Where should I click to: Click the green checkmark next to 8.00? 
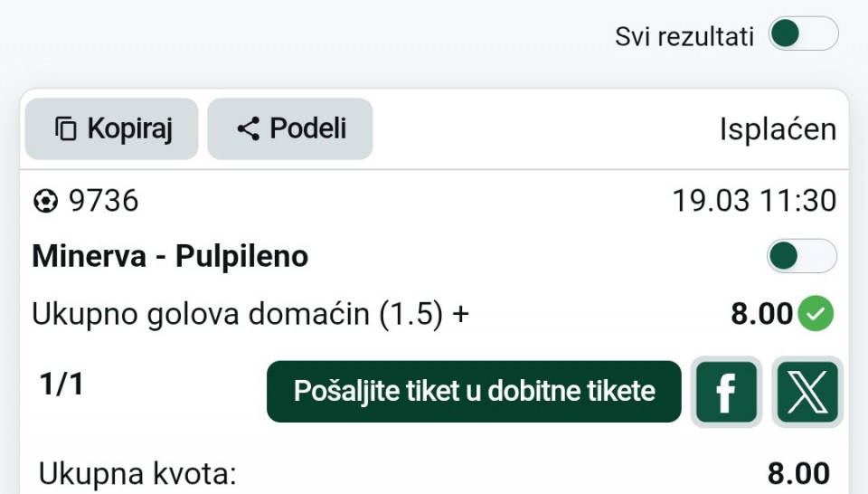(x=817, y=314)
